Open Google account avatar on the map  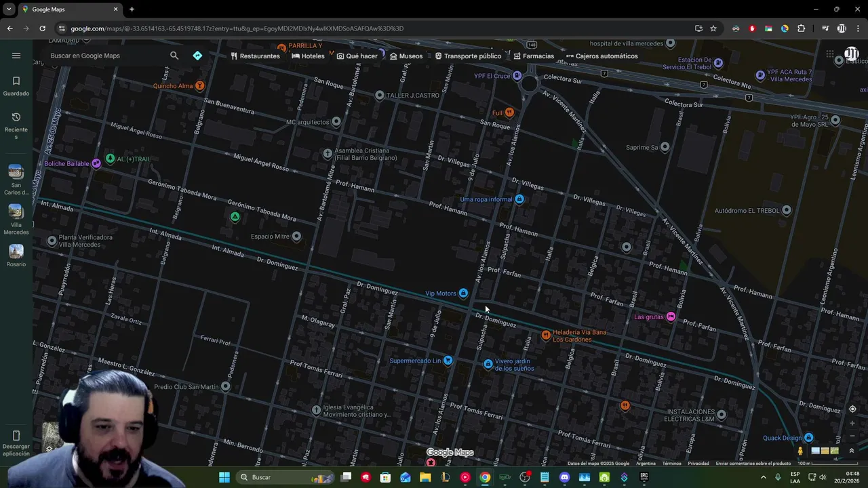852,54
